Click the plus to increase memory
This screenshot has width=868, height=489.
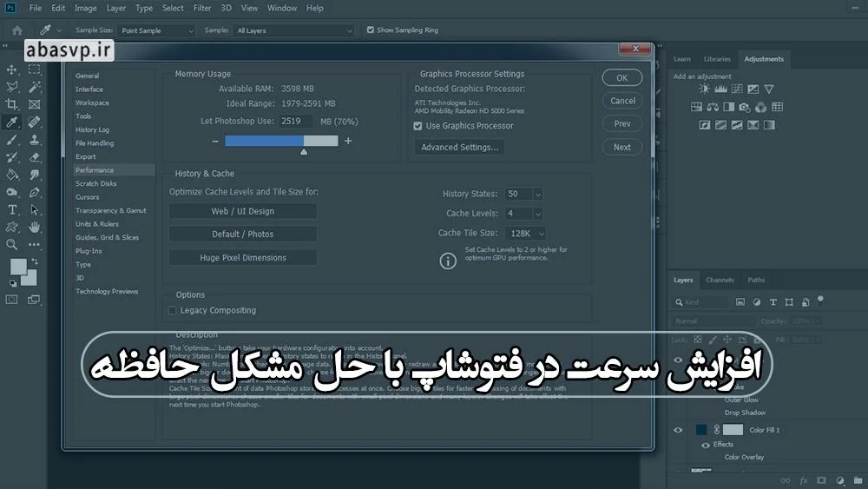[348, 142]
